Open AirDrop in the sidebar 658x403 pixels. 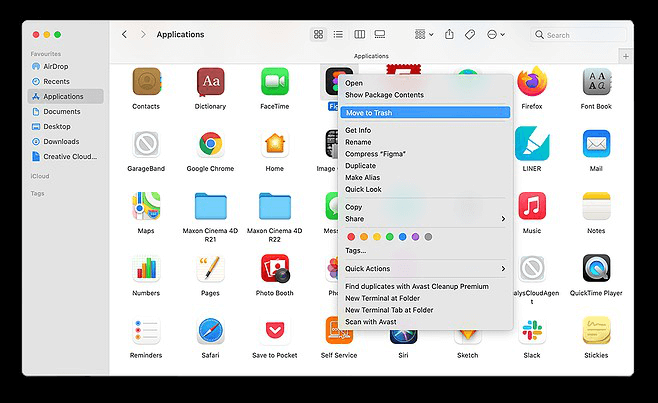[x=65, y=66]
